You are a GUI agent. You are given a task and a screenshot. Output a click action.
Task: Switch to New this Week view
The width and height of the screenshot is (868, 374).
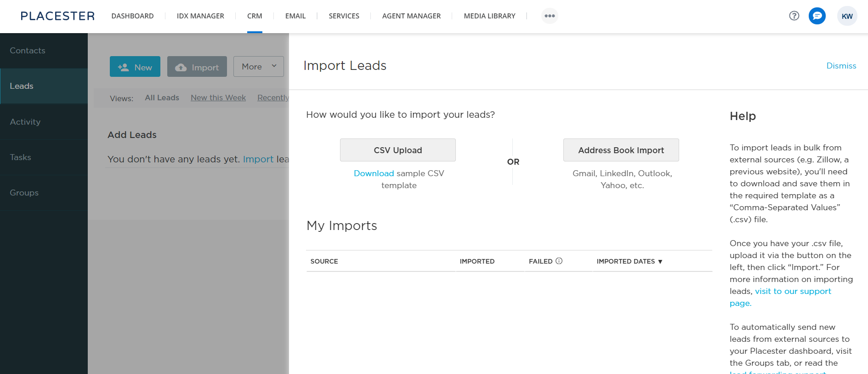pyautogui.click(x=218, y=98)
